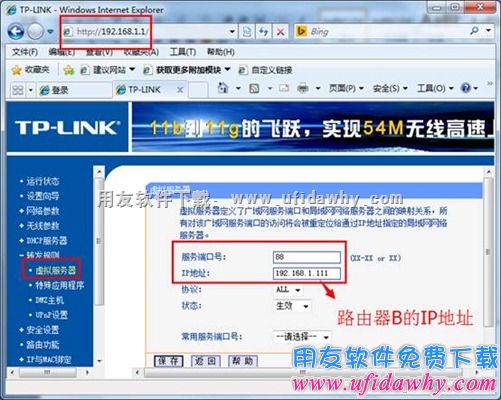This screenshot has height=400, width=501.
Task: Click the browser Back arrow button
Action: coord(16,32)
